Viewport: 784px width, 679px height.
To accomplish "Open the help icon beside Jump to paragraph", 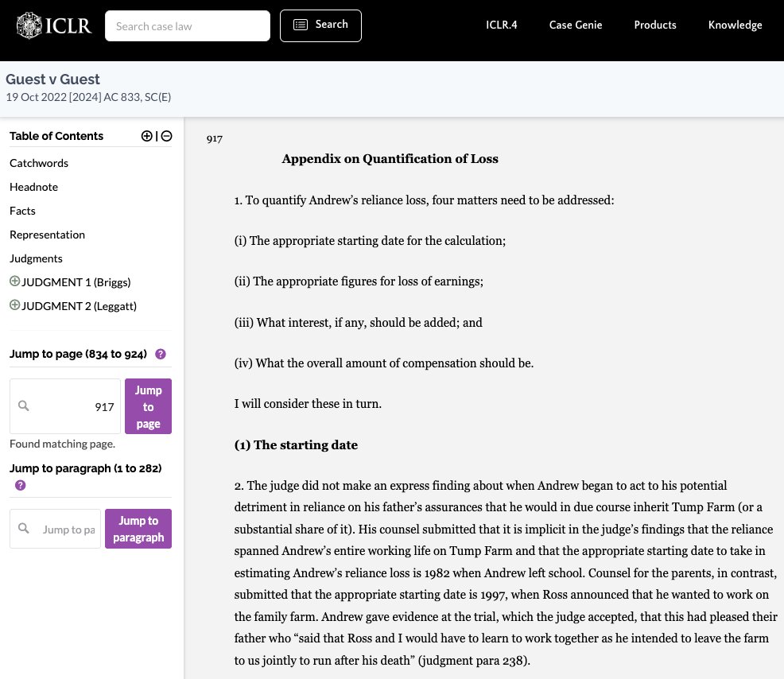I will pyautogui.click(x=20, y=485).
